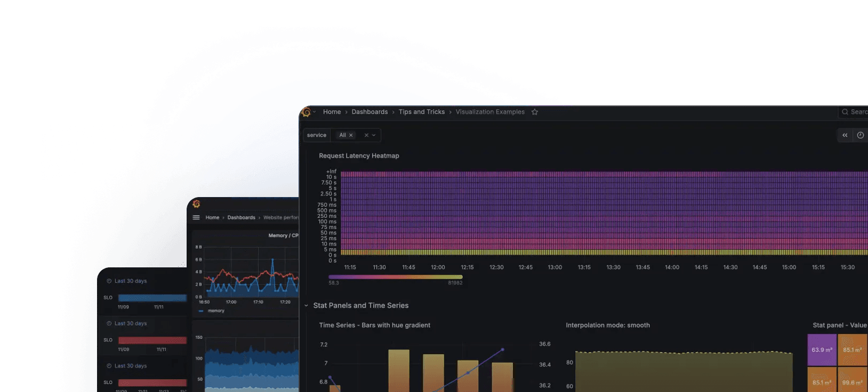Open the chevron menu beside the front Grafana logo
Image resolution: width=868 pixels, height=392 pixels.
[x=315, y=112]
